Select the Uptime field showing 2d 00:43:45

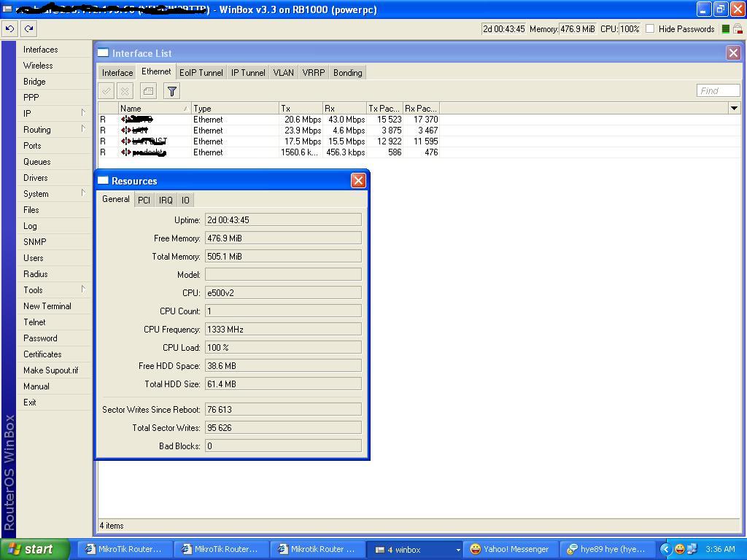(285, 219)
